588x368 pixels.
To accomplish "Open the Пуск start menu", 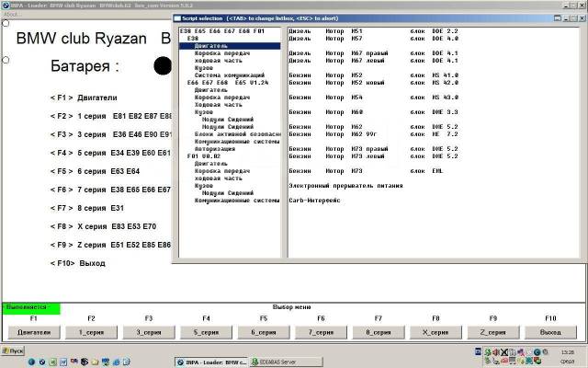I will tap(12, 351).
